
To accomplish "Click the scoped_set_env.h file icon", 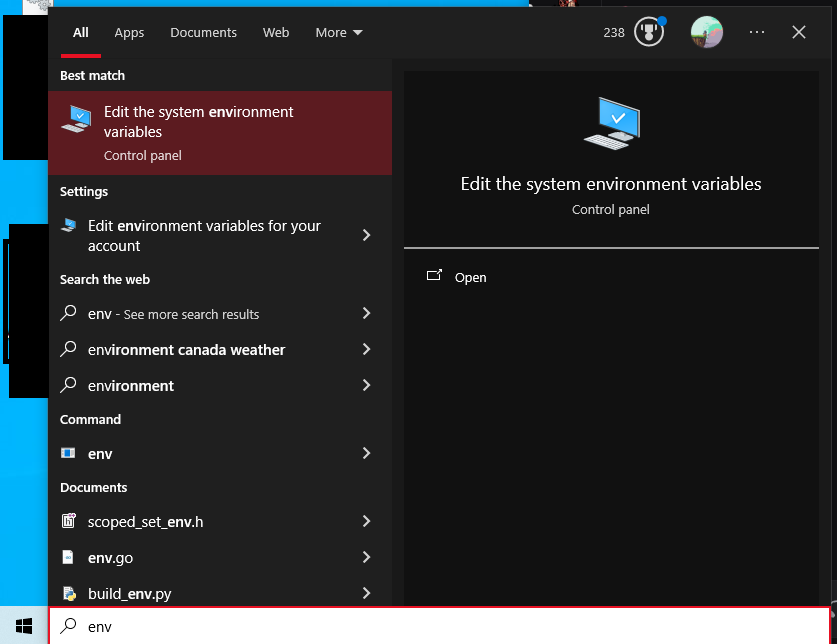I will coord(68,521).
